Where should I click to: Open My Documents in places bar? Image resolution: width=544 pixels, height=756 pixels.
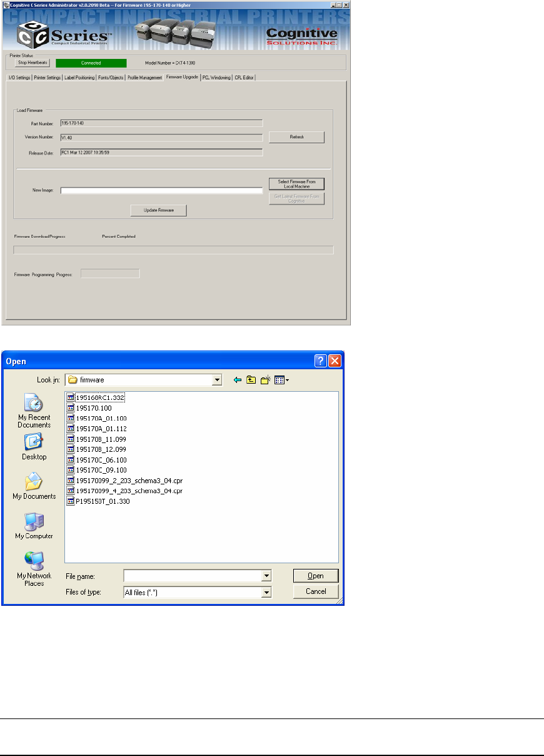click(x=34, y=487)
